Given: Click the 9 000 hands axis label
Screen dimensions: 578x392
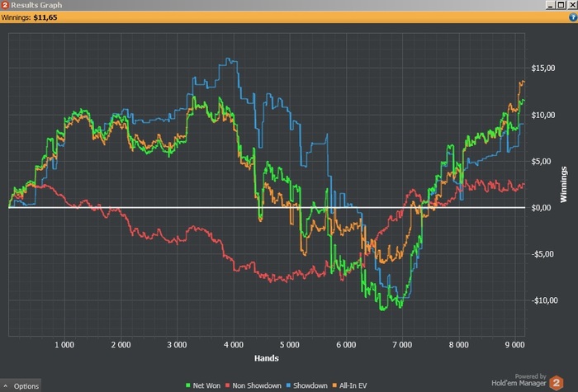Looking at the screenshot, I should [514, 345].
